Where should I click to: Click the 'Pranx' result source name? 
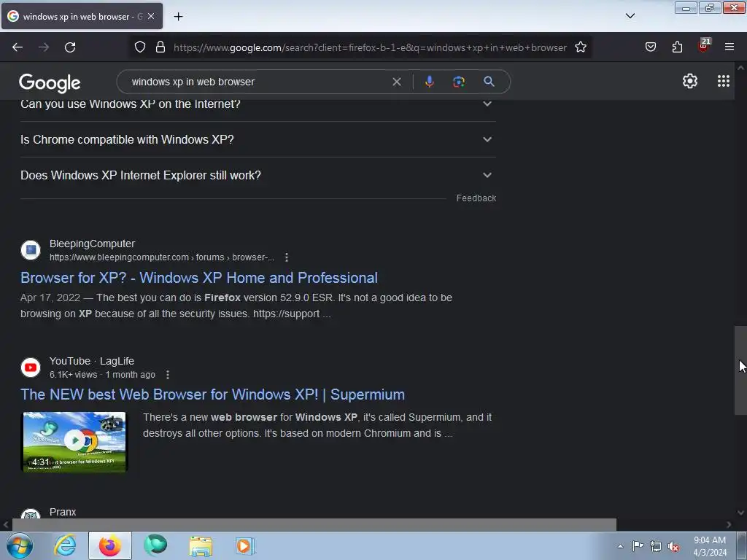tap(63, 512)
